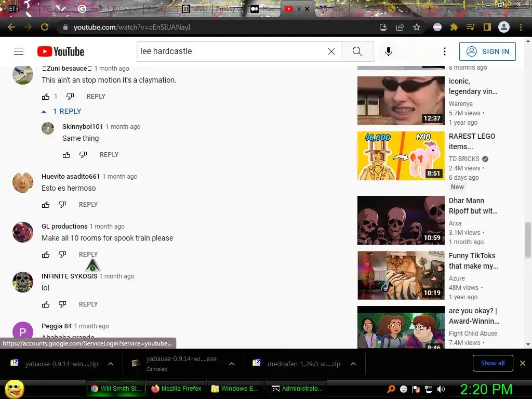Open Huevito asadito661's channel name
The image size is (532, 399).
tap(71, 177)
